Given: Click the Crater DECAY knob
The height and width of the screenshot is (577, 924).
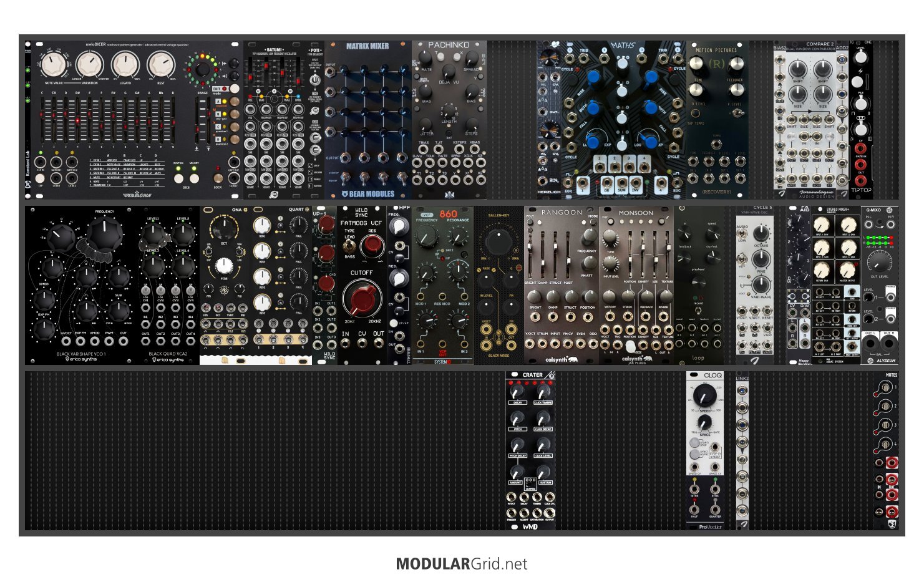Looking at the screenshot, I should [517, 392].
